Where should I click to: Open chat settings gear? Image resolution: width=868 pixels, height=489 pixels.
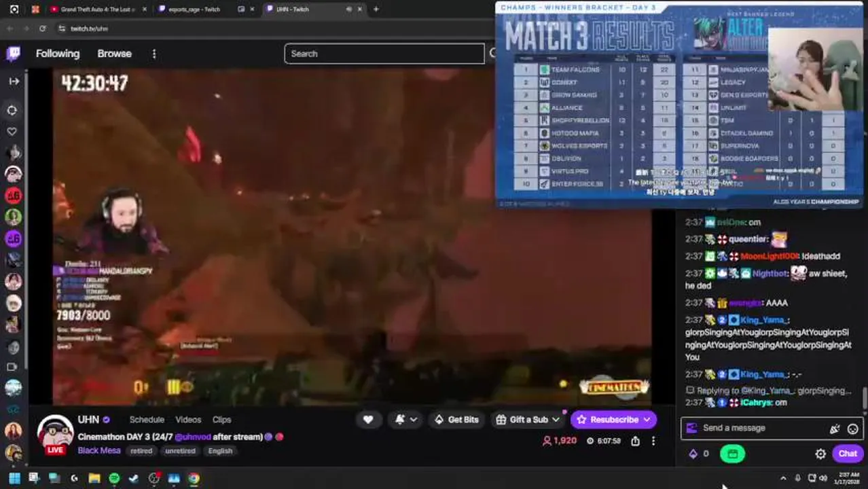[x=820, y=454]
